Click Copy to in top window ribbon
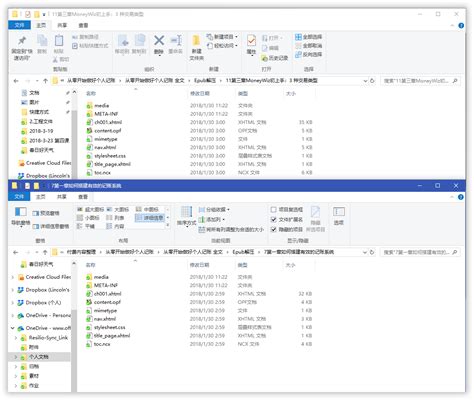Screen dimensions: 474x400 139,44
